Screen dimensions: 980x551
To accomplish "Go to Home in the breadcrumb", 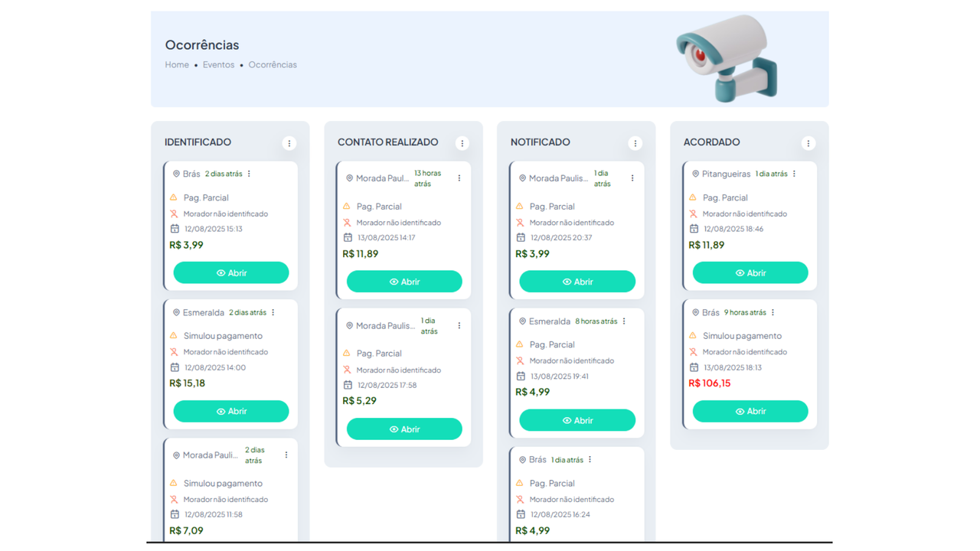I will (177, 65).
